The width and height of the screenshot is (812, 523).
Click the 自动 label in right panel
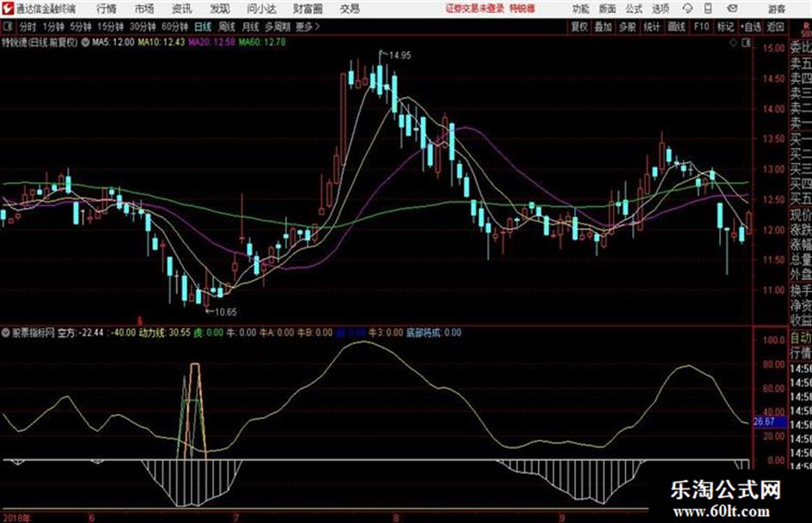(x=801, y=338)
